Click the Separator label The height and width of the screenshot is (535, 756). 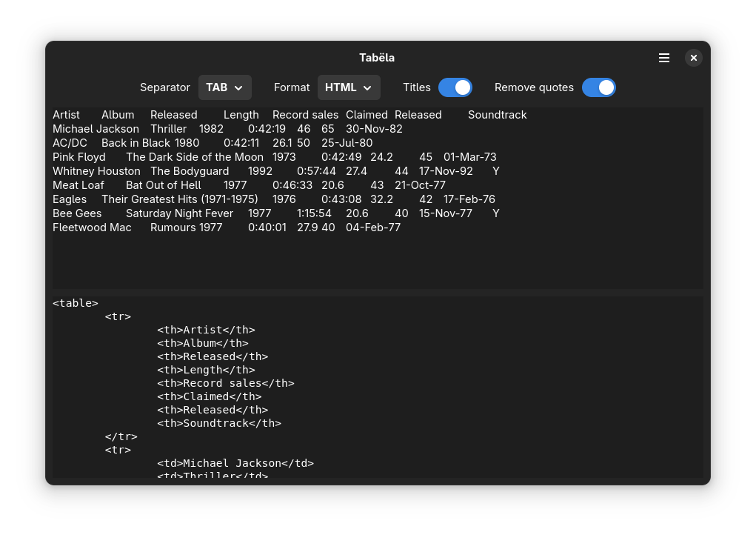(x=165, y=87)
